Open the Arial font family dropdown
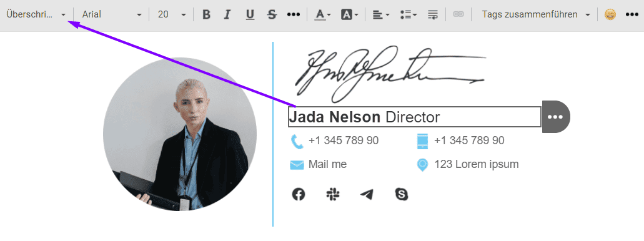The image size is (644, 241). (112, 14)
